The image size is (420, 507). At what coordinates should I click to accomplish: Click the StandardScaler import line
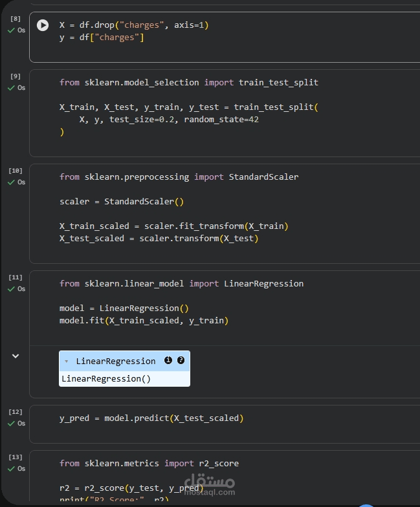pyautogui.click(x=179, y=177)
